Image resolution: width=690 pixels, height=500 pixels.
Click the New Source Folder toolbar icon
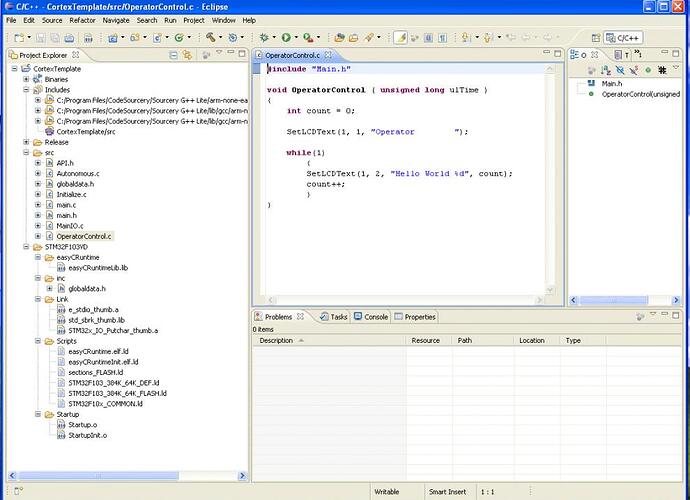135,38
